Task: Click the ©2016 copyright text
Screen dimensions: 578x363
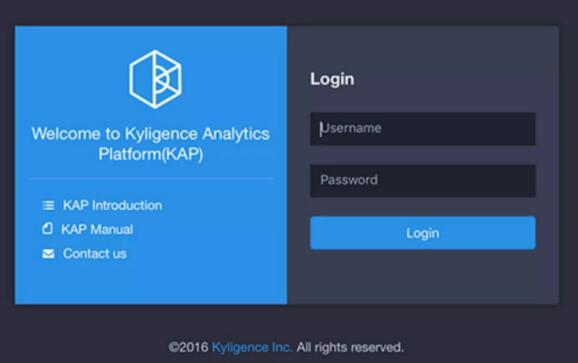Action: click(188, 347)
